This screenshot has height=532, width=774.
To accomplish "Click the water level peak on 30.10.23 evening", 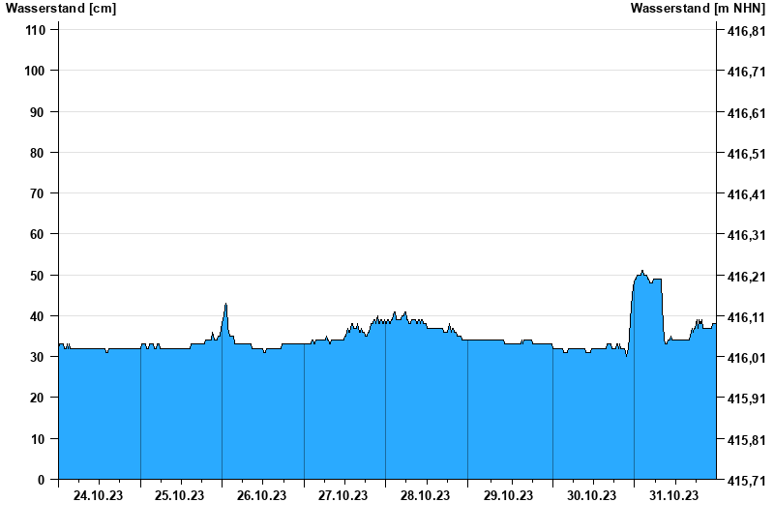I will 642,271.
